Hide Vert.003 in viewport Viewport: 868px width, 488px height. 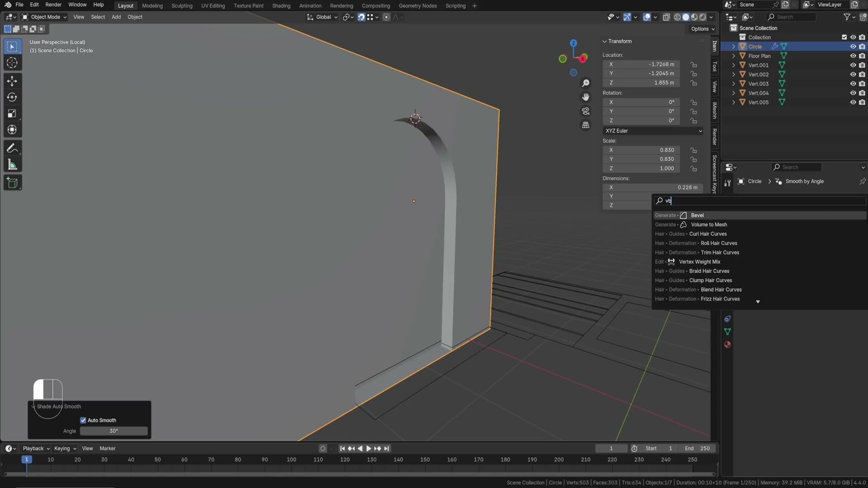853,84
